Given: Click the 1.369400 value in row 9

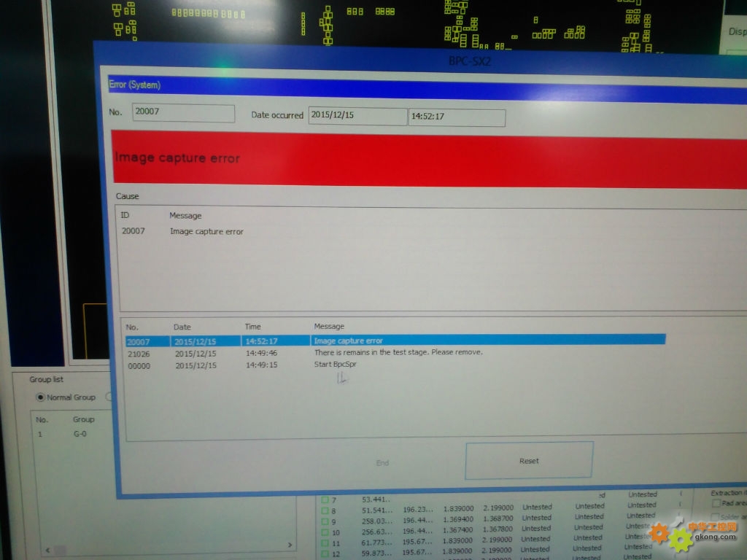Looking at the screenshot, I should click(458, 519).
